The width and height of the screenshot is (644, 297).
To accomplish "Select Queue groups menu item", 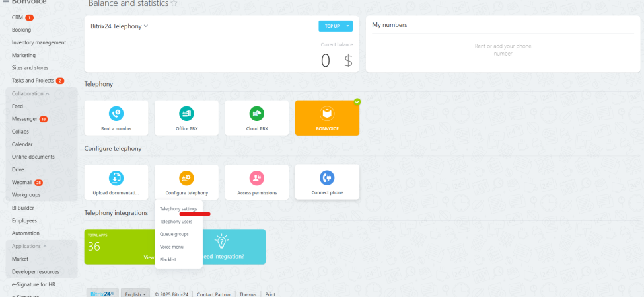I will (174, 234).
